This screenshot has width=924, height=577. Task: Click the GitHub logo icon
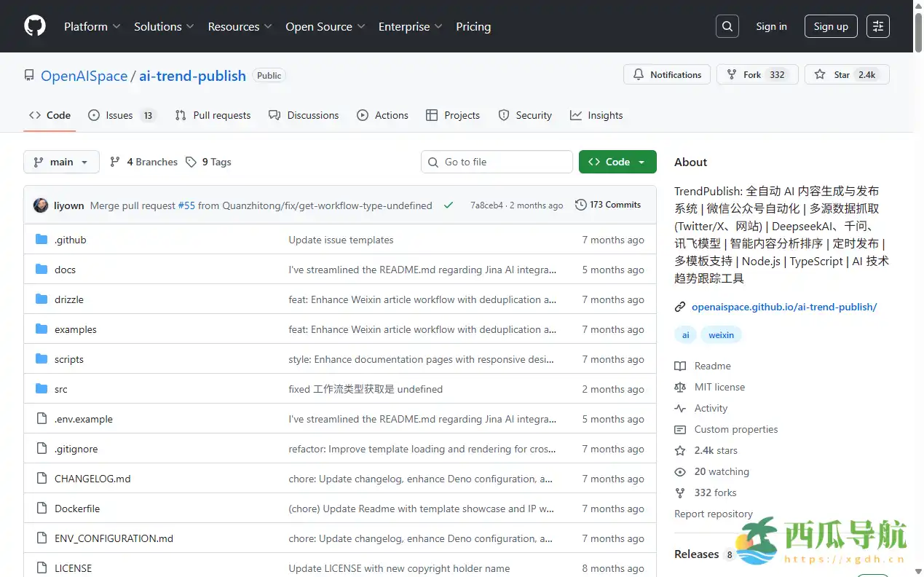(35, 26)
